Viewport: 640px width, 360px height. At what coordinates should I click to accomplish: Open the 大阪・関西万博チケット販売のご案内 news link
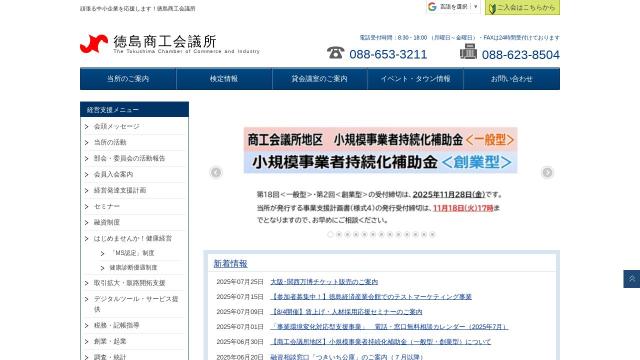324,282
